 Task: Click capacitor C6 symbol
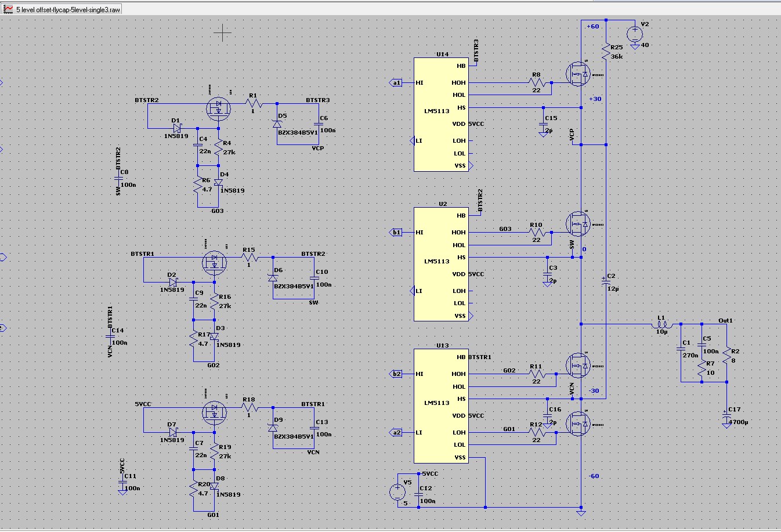[x=319, y=124]
